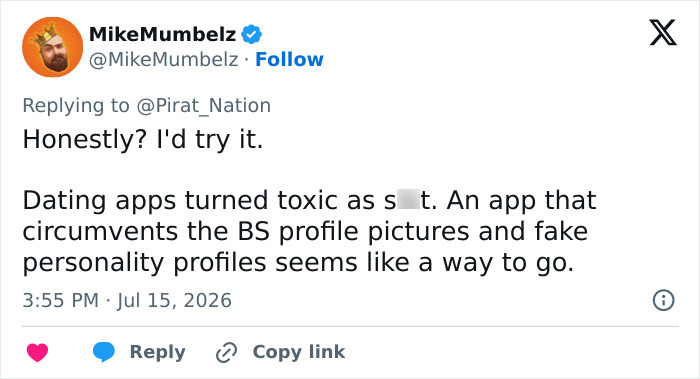700x379 pixels.
Task: Click the 'personality profiles seems like' line
Action: pos(216,263)
